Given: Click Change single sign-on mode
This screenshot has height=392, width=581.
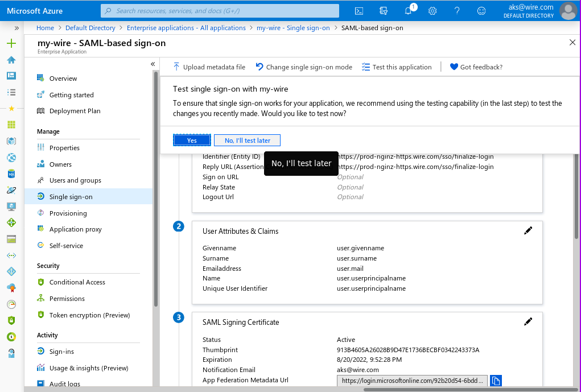Looking at the screenshot, I should tap(304, 67).
